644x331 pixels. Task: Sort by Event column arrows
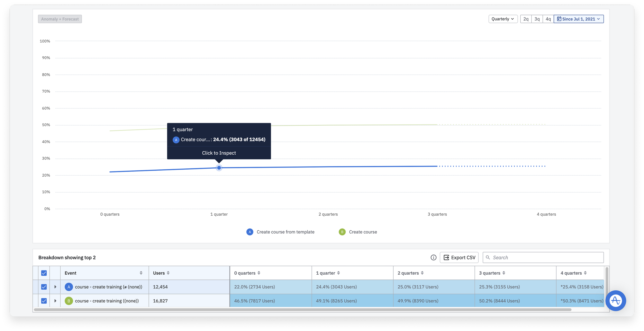tap(141, 273)
